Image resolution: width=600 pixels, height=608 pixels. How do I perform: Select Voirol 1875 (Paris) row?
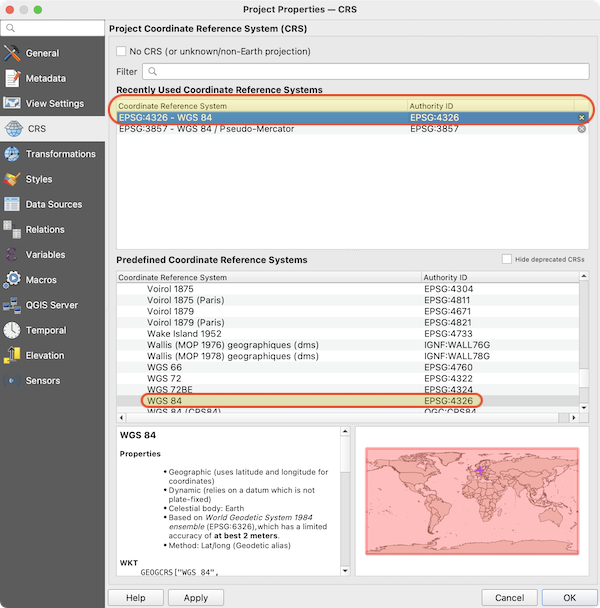point(348,300)
